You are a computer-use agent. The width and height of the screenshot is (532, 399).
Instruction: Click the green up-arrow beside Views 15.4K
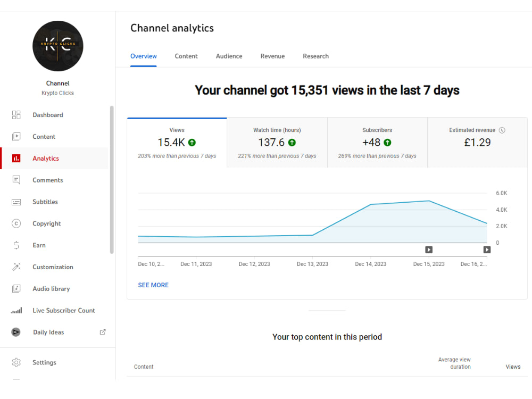coord(192,143)
